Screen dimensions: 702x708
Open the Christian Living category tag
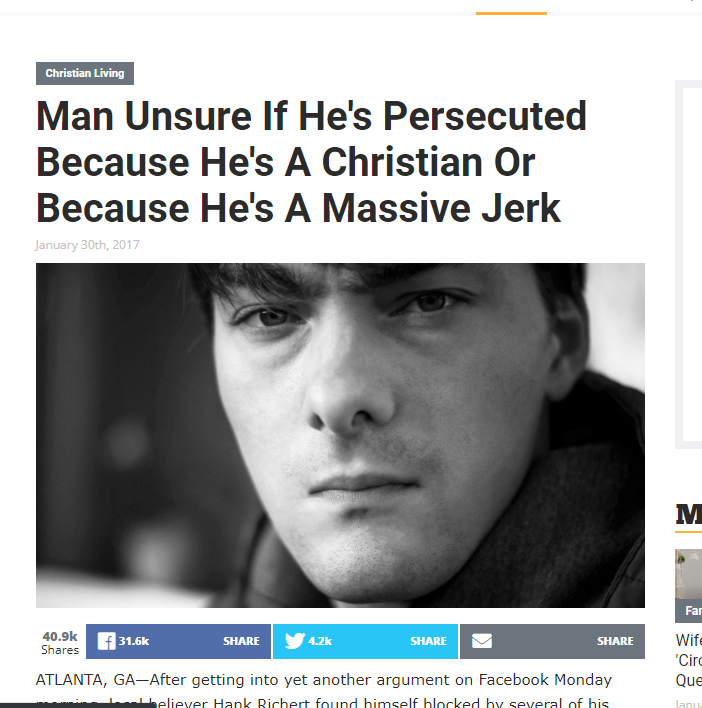(x=85, y=73)
